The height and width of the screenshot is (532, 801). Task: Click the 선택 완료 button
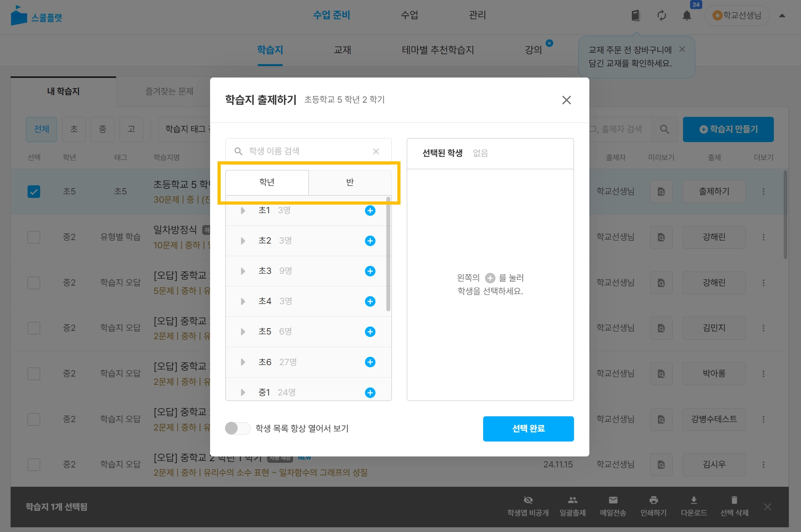[528, 429]
